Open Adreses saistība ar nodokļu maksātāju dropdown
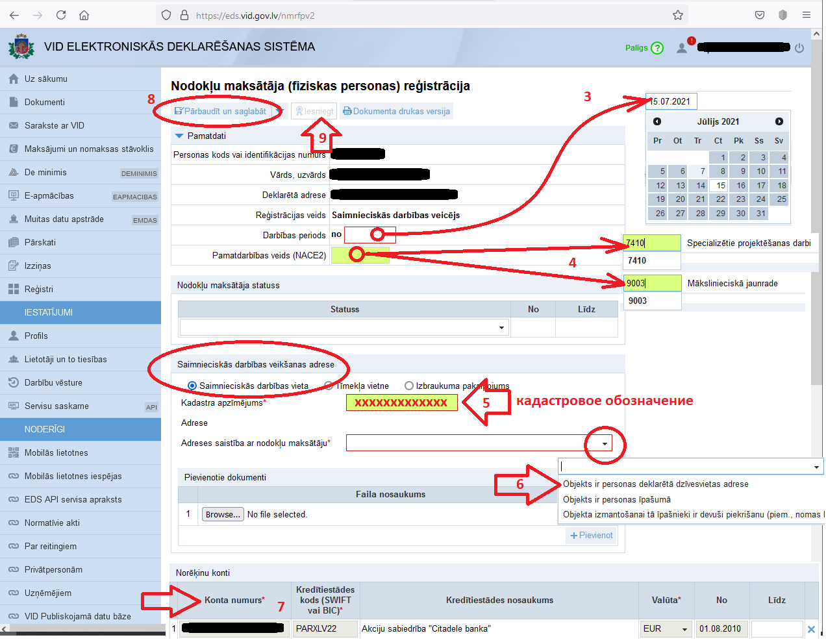 pyautogui.click(x=605, y=443)
